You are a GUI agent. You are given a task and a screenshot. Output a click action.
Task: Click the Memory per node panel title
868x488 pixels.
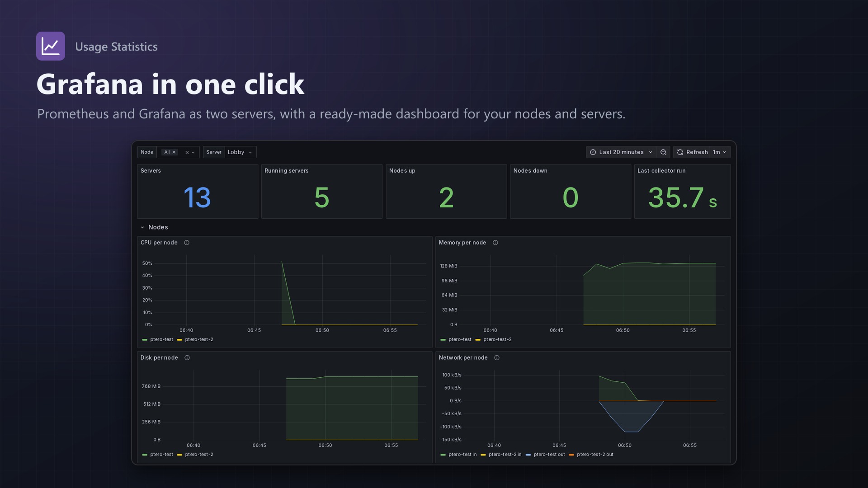(462, 243)
